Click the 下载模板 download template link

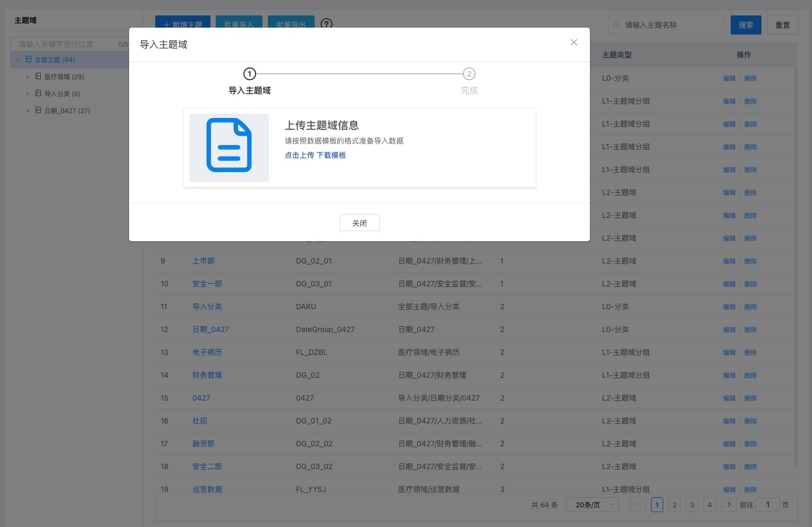pyautogui.click(x=331, y=155)
